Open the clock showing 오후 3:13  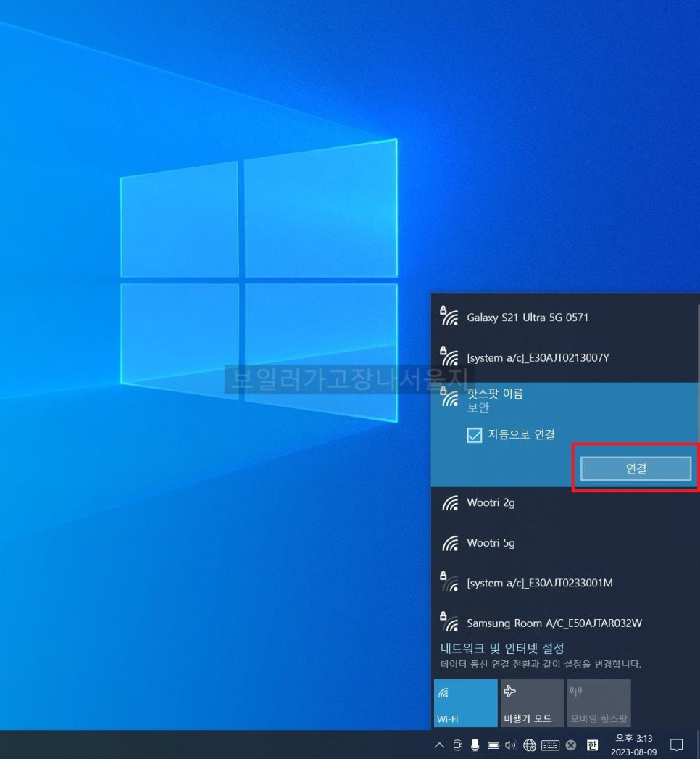point(634,745)
